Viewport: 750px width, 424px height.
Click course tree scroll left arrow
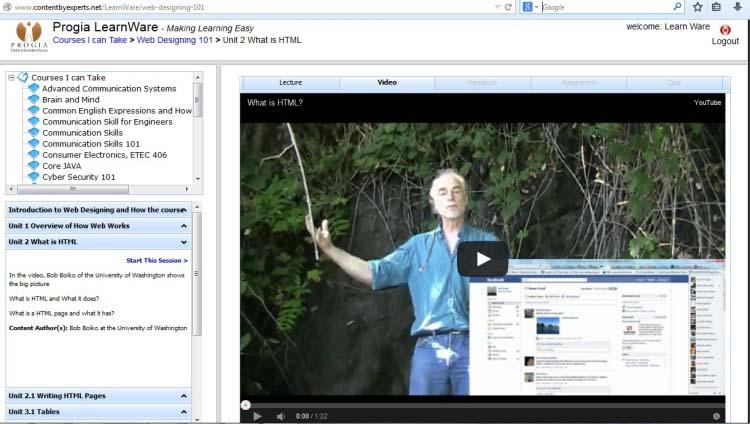[12, 189]
